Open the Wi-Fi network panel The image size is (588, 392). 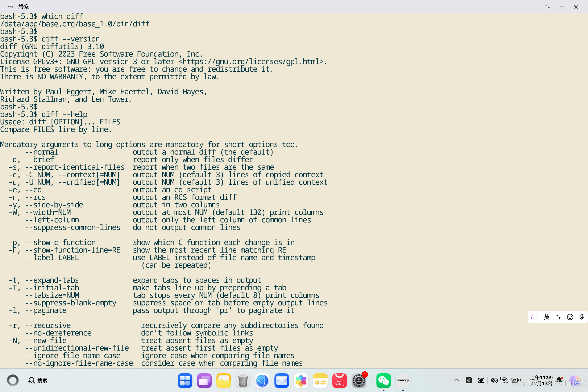point(504,380)
